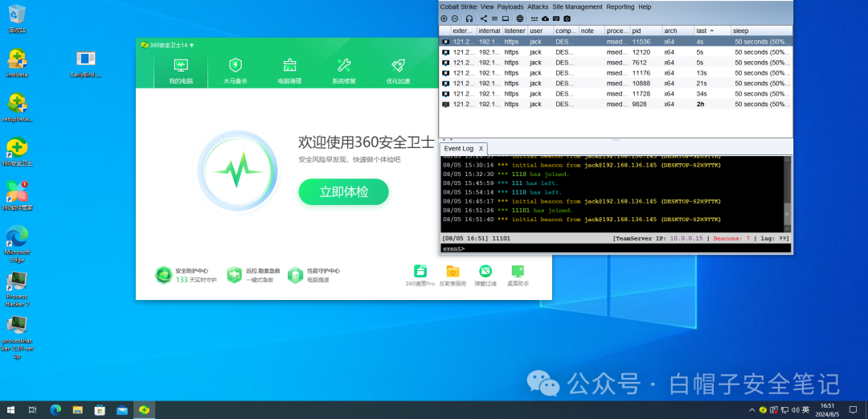This screenshot has height=419, width=868.
Task: Sort beacons by arch column header
Action: pyautogui.click(x=678, y=31)
